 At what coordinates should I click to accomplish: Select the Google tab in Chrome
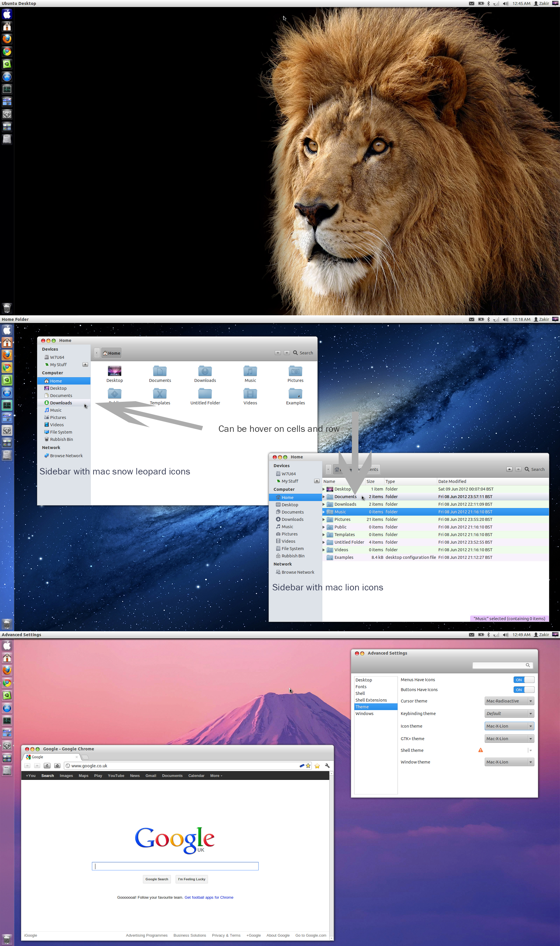[x=38, y=757]
